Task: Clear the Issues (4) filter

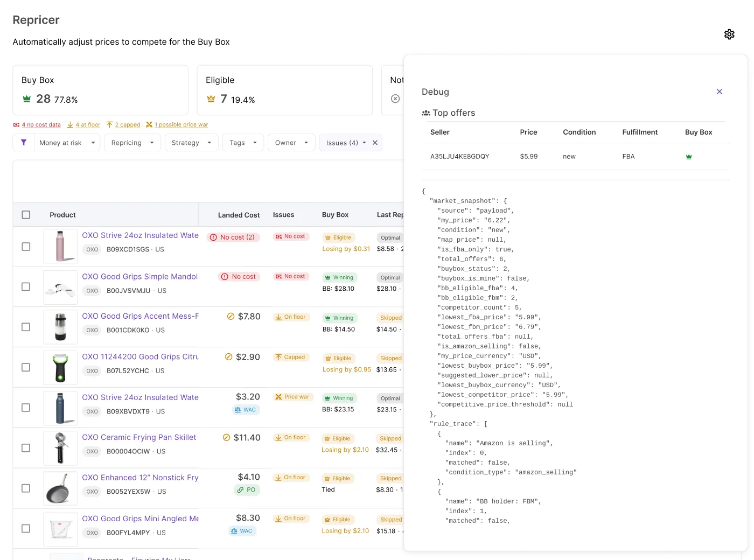Action: (375, 143)
